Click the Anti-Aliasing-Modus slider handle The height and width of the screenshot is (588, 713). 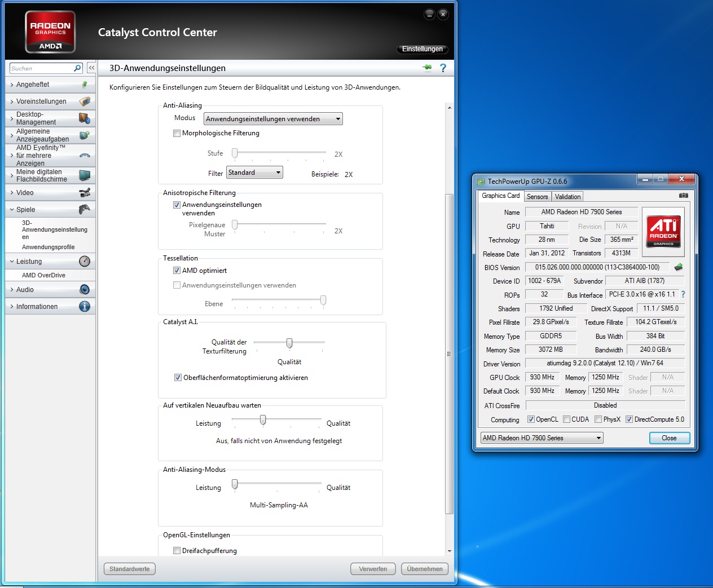(x=235, y=484)
